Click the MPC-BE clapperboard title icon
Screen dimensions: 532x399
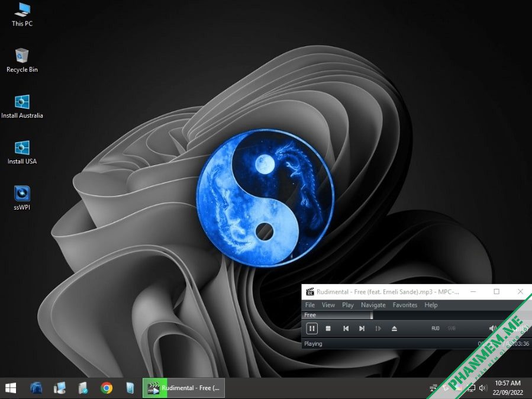coord(309,292)
